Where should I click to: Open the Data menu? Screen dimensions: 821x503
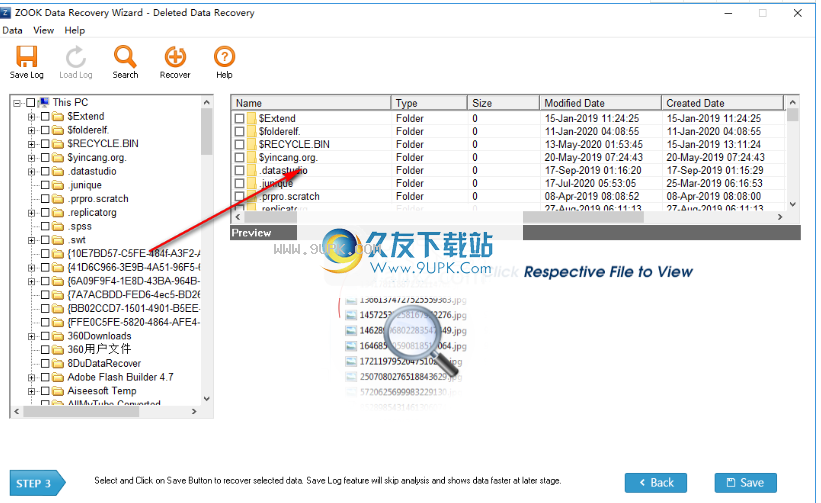pos(12,30)
